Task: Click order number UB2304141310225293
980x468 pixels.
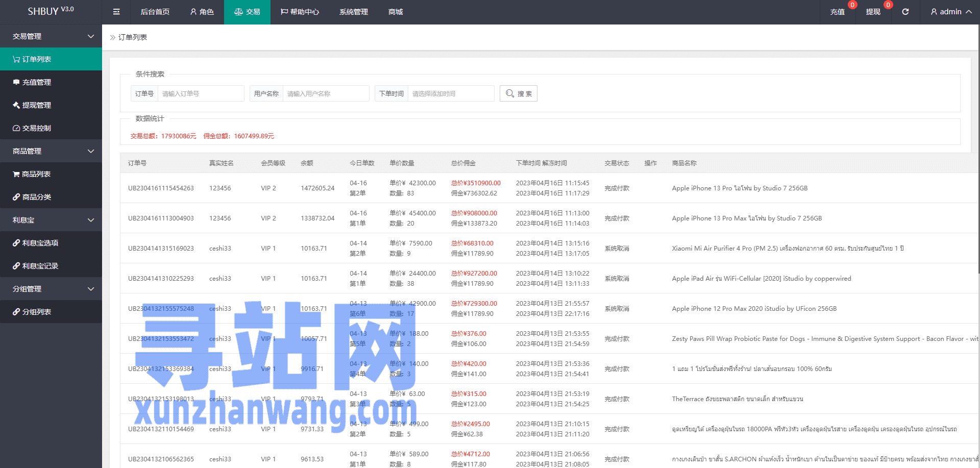Action: click(161, 279)
